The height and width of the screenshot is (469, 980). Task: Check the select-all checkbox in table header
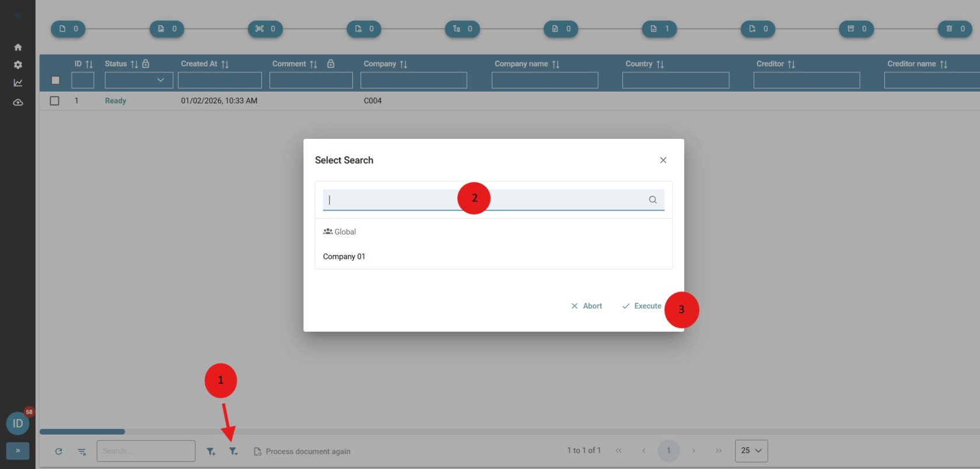(55, 80)
